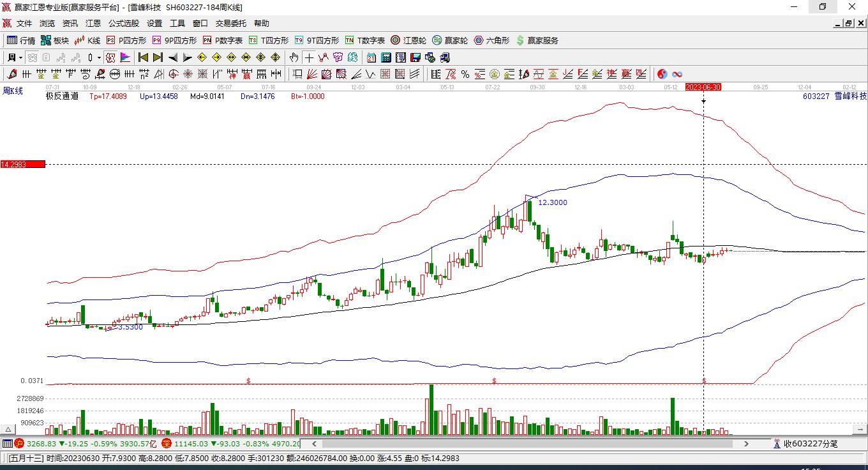
Task: Select the red fan lines tool
Action: tap(312, 74)
